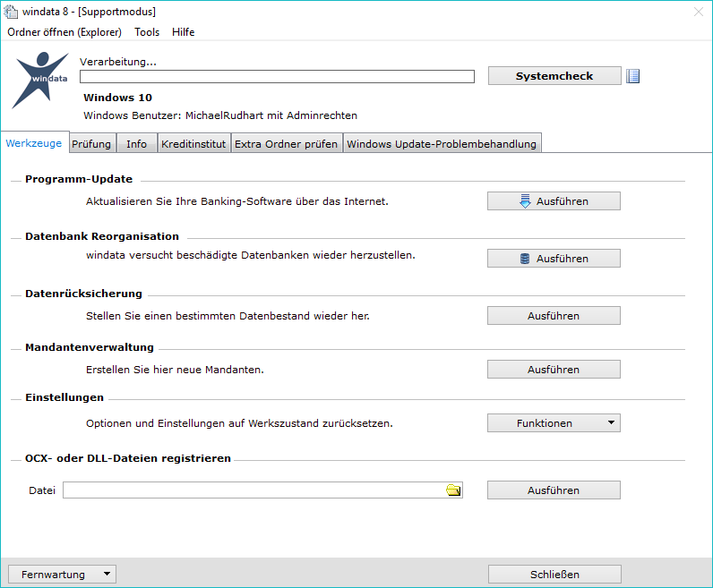The width and height of the screenshot is (713, 588).
Task: Go to the 'Extra Ordner prüfen' tab
Action: (x=286, y=143)
